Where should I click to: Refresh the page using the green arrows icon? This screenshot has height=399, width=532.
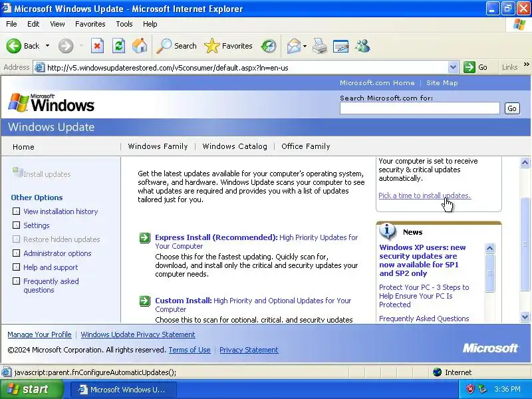118,46
